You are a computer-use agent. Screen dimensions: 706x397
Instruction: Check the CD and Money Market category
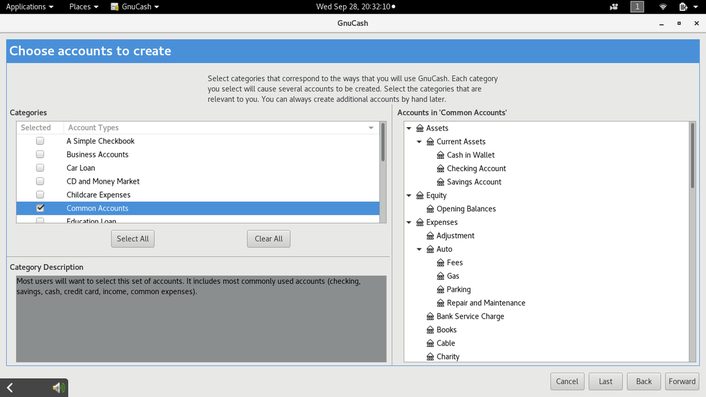pos(40,181)
